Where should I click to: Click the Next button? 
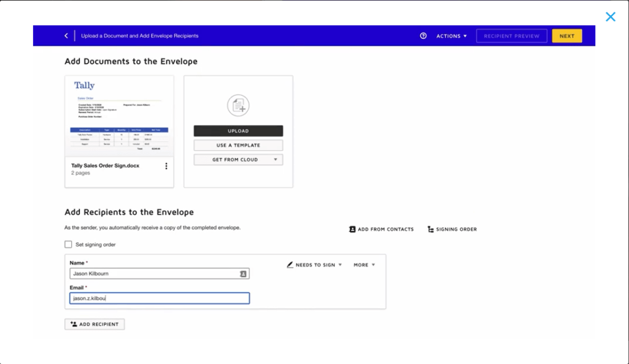coord(566,36)
